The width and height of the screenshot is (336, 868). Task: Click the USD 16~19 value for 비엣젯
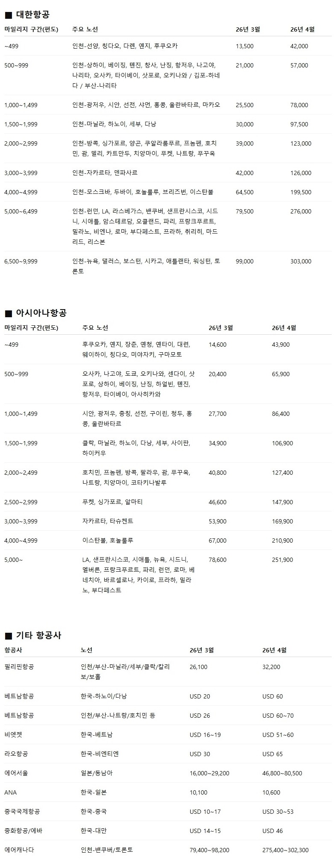click(x=205, y=735)
